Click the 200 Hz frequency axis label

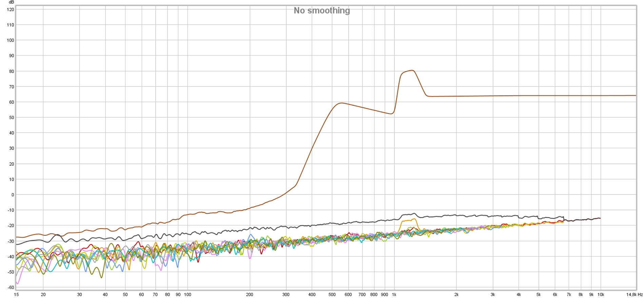(x=250, y=295)
